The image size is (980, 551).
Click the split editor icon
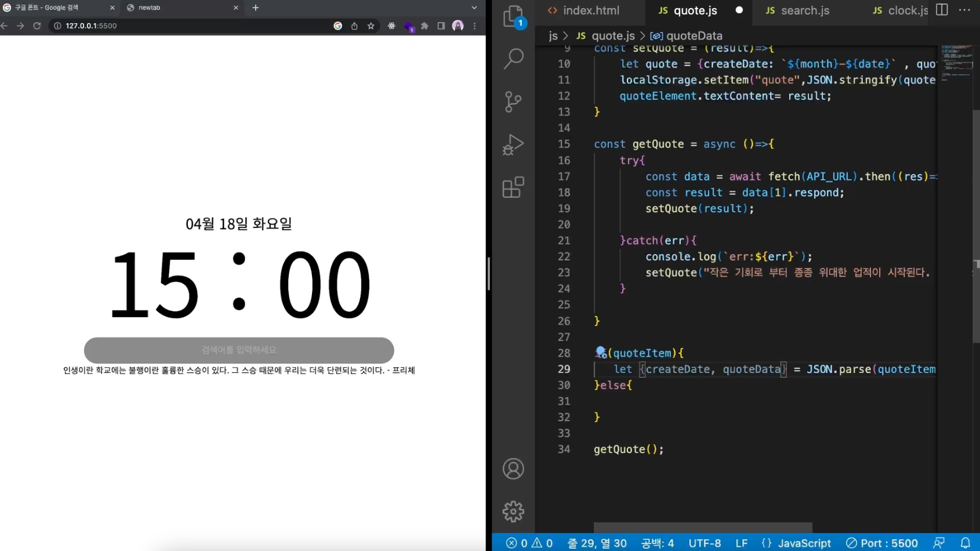942,10
